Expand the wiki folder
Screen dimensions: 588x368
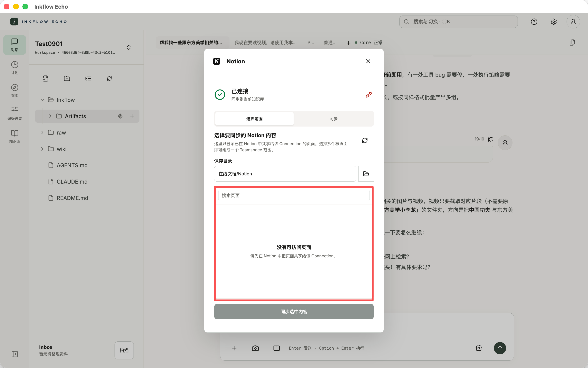pyautogui.click(x=42, y=149)
